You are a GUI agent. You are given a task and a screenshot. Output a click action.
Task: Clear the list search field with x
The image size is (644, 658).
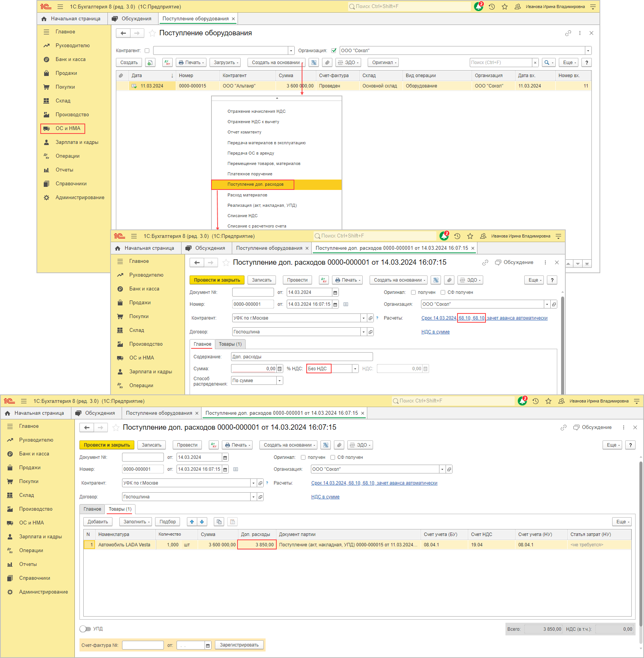535,63
